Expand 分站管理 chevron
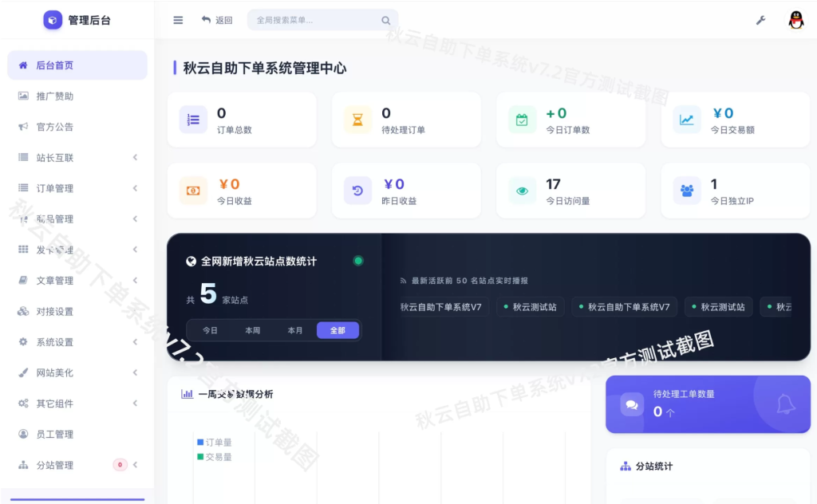Screen dimensions: 817x504 135,464
